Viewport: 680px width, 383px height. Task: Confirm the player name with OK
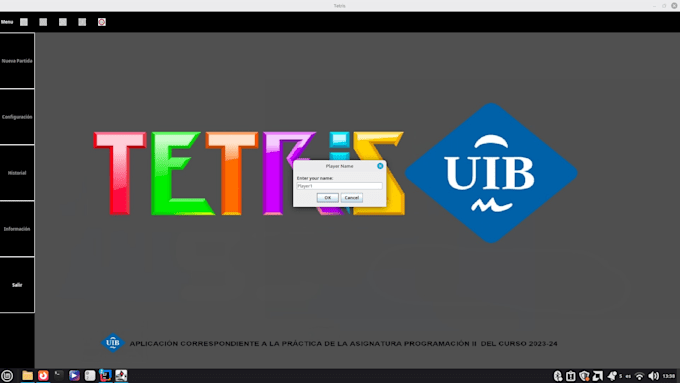point(327,198)
